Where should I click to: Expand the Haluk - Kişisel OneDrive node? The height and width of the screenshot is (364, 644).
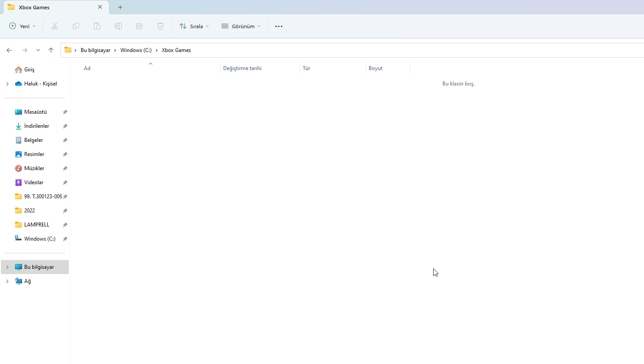tap(7, 84)
